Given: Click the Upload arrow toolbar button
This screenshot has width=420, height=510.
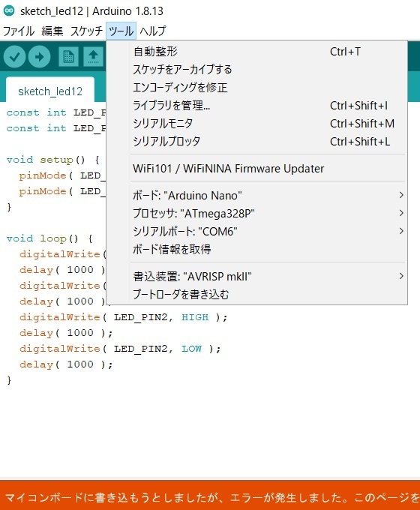Looking at the screenshot, I should click(39, 57).
